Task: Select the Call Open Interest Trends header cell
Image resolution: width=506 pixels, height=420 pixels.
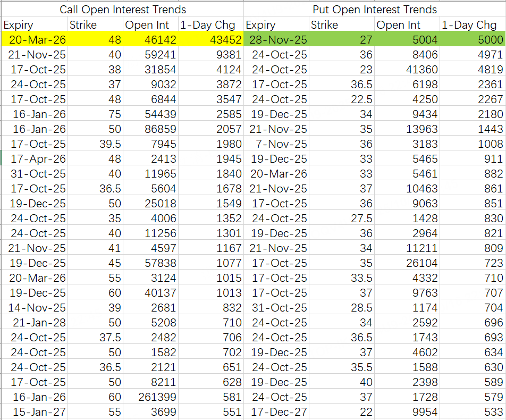Action: point(123,10)
